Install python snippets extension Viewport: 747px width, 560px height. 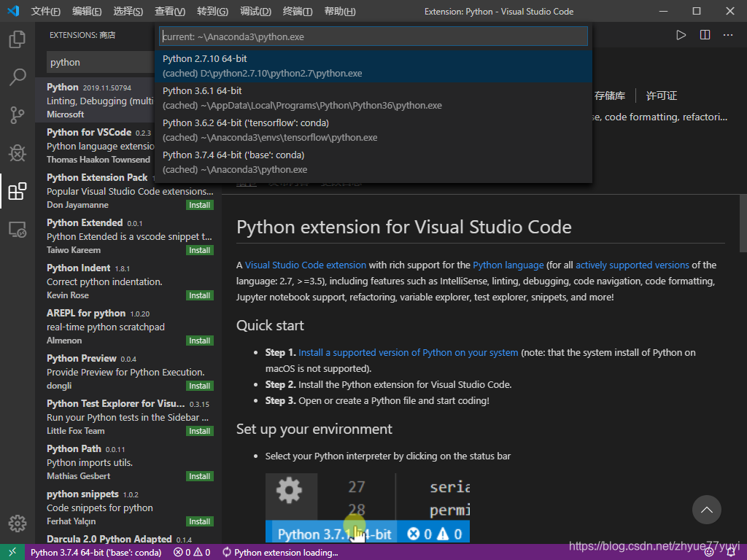click(200, 521)
